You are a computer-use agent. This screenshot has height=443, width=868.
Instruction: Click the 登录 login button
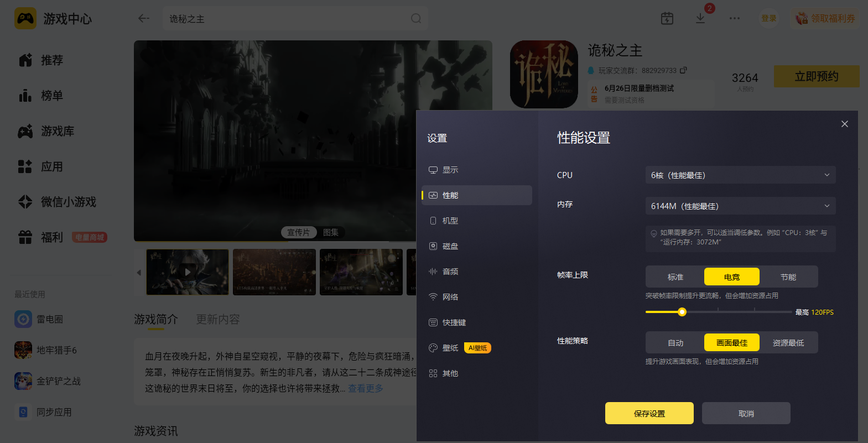click(x=769, y=18)
